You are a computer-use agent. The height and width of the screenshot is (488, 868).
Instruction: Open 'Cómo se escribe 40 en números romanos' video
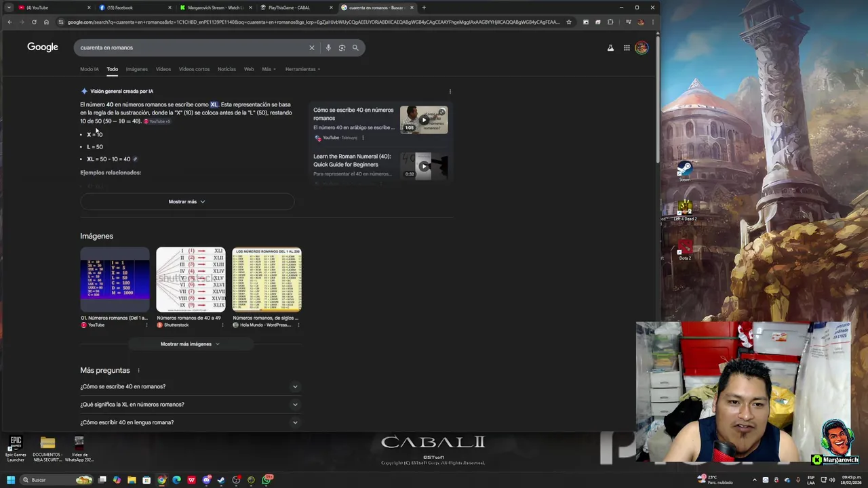(x=353, y=114)
